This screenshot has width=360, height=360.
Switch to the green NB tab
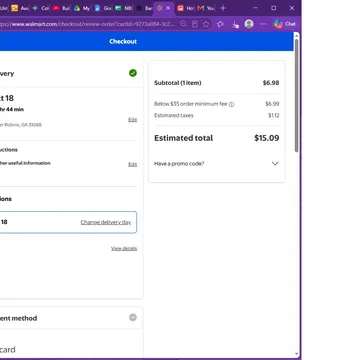pos(123,8)
